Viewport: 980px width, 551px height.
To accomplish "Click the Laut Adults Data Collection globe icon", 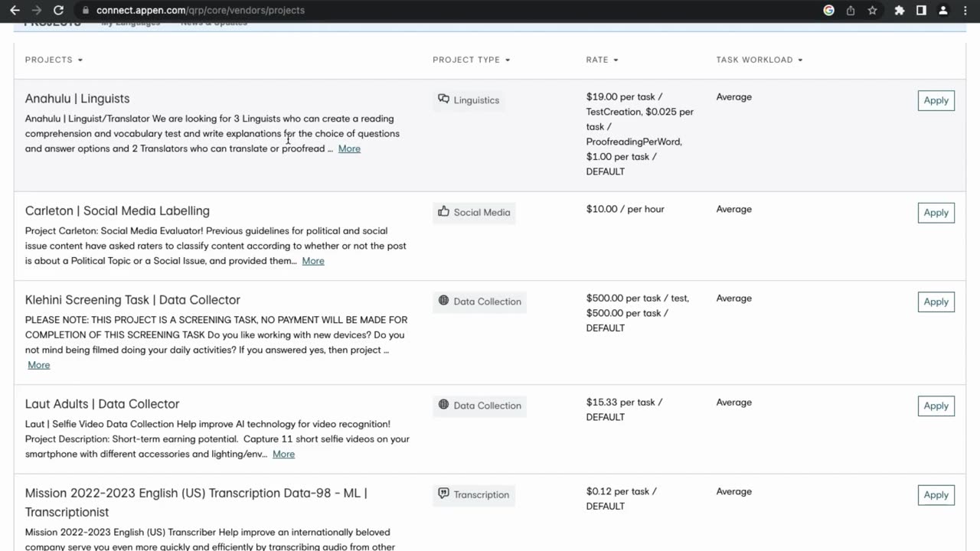I will click(x=443, y=405).
